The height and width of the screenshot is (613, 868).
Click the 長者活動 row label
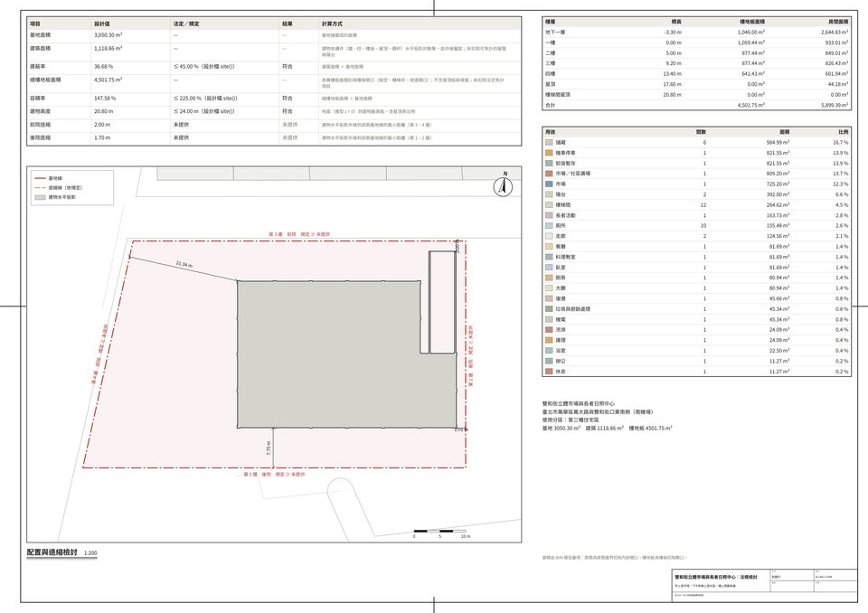(x=566, y=215)
